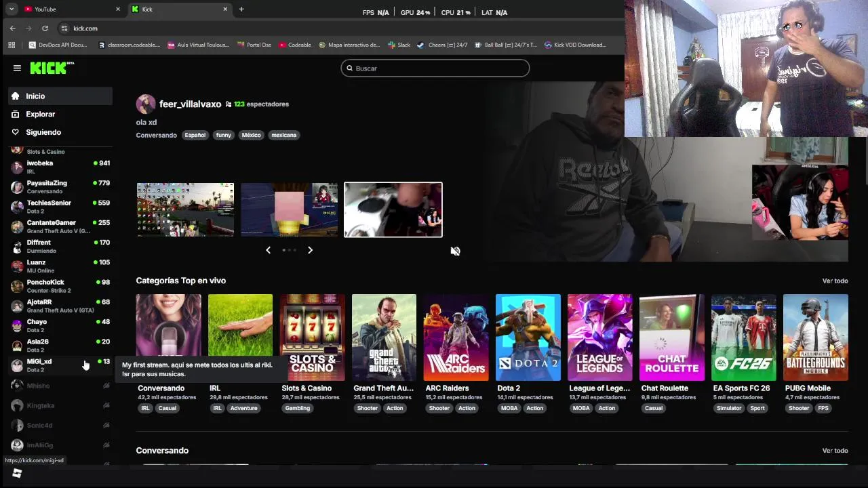Open Siguiendo in sidebar
Image resolution: width=868 pixels, height=488 pixels.
click(60, 132)
